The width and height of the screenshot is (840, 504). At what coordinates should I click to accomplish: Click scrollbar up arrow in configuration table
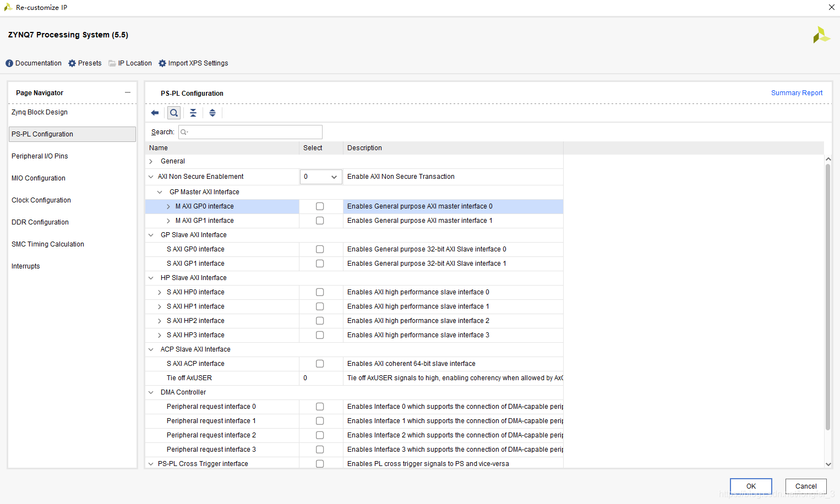(828, 159)
